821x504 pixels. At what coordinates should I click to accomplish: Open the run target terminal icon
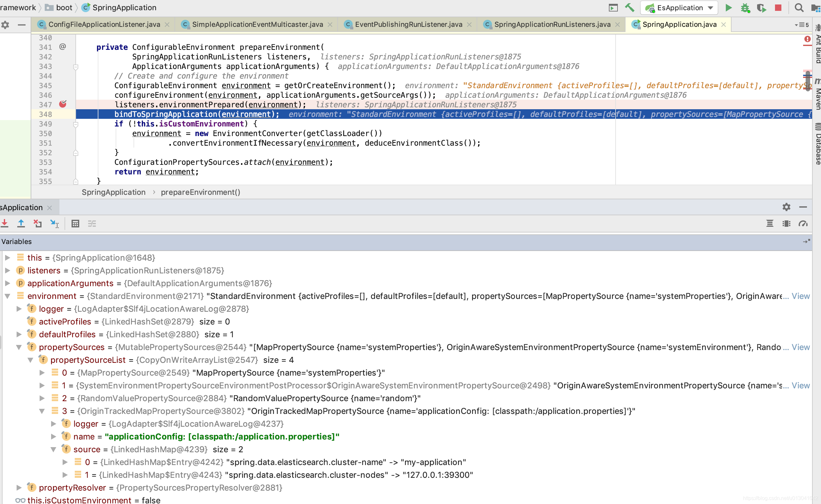click(x=613, y=8)
